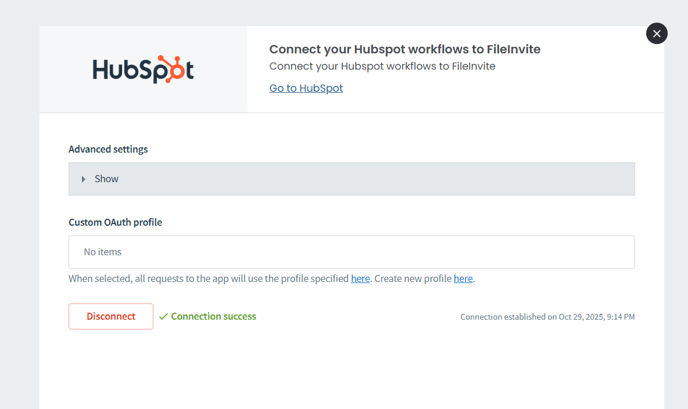The width and height of the screenshot is (688, 409).
Task: Click the HubSpot logo image
Action: tap(143, 70)
